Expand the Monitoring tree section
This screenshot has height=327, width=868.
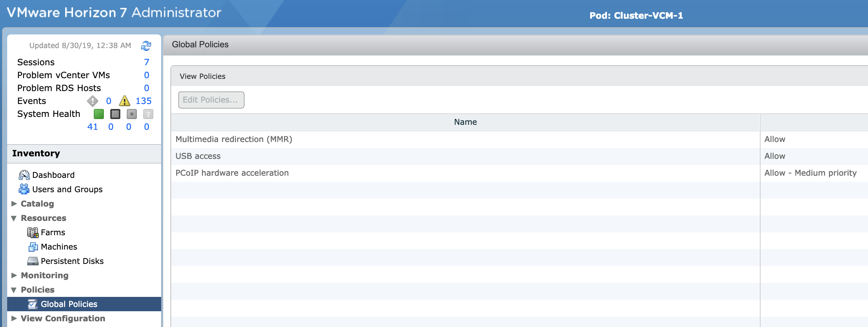point(14,275)
